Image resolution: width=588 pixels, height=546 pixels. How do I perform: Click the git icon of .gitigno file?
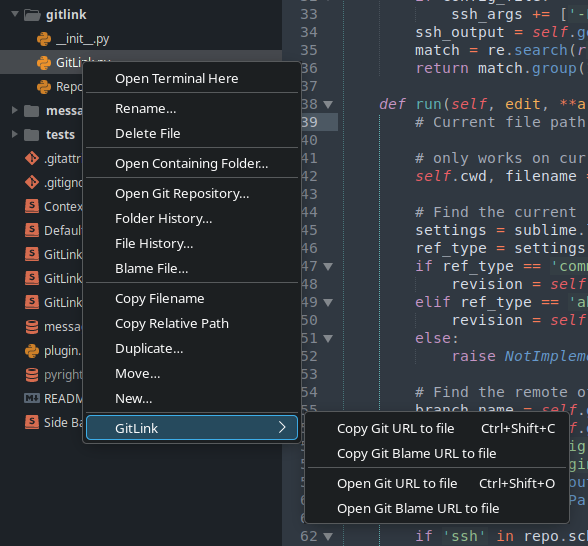point(32,182)
